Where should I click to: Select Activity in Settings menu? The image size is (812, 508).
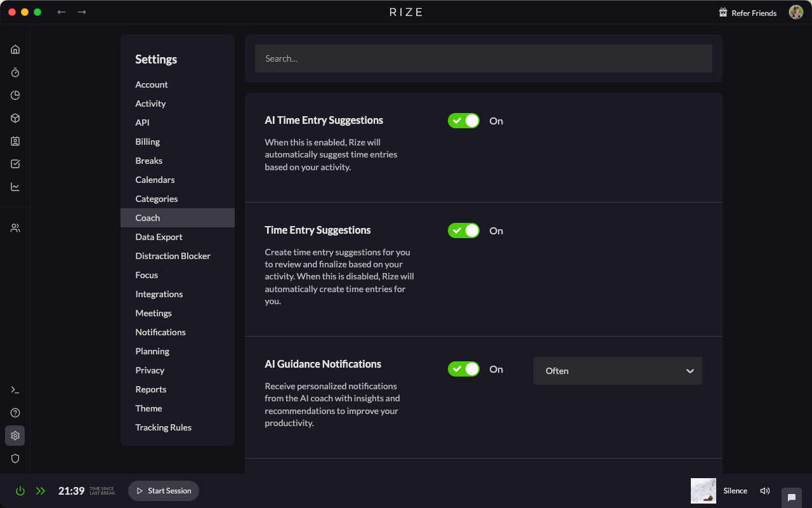(x=178, y=104)
